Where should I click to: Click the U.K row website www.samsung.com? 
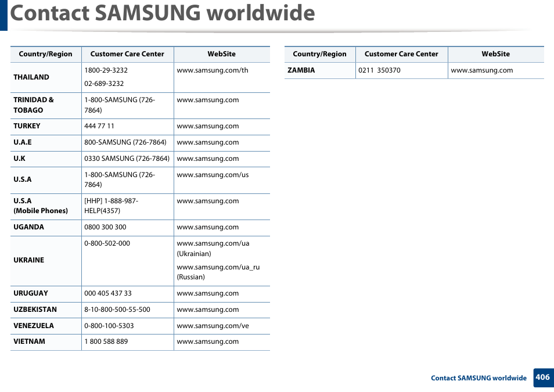point(208,159)
